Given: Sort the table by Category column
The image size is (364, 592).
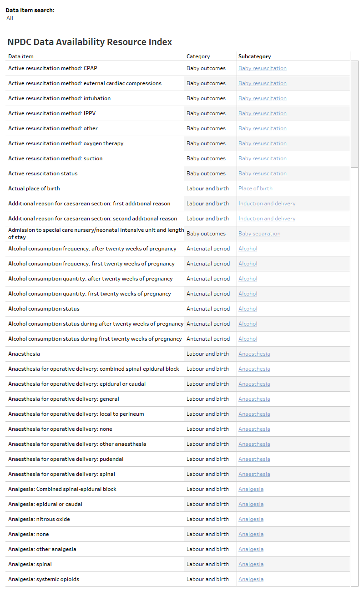Looking at the screenshot, I should coord(198,56).
